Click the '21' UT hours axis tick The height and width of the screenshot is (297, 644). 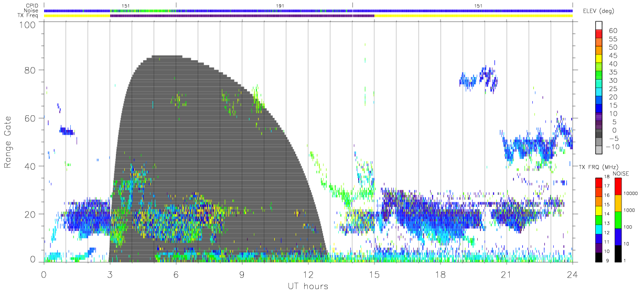(506, 274)
